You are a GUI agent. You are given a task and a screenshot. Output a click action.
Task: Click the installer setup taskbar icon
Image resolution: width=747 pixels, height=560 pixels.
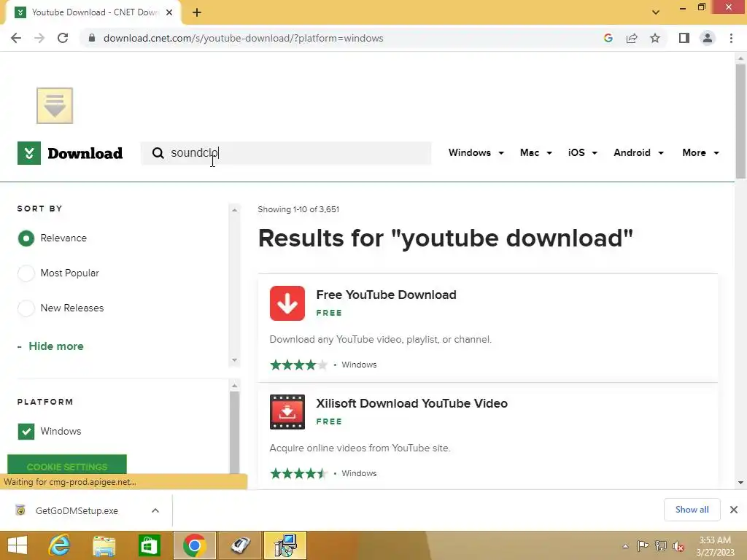[285, 545]
